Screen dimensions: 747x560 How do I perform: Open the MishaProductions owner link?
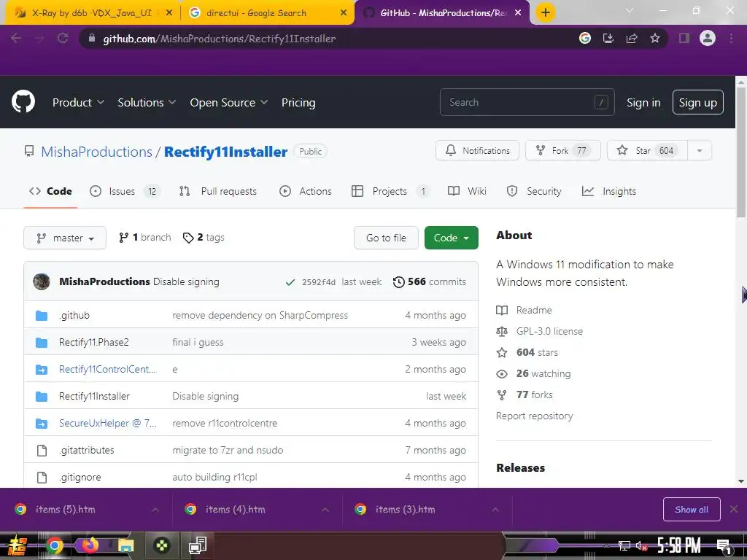click(x=96, y=152)
